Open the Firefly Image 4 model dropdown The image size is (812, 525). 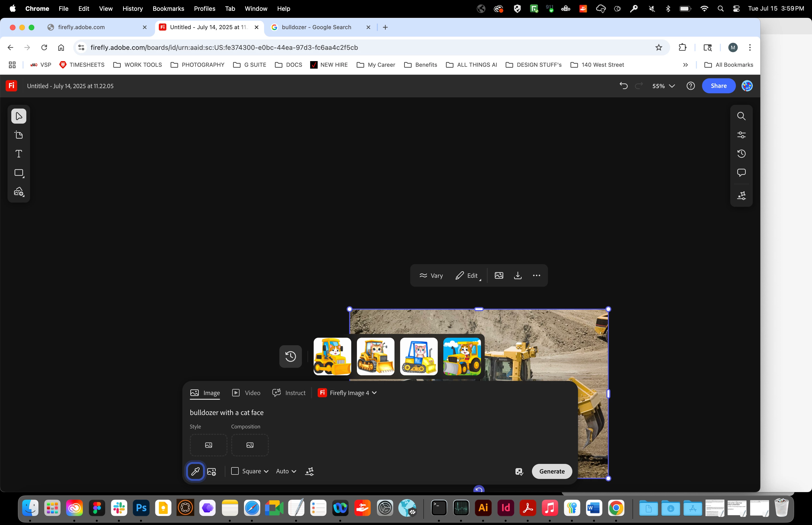click(x=347, y=393)
